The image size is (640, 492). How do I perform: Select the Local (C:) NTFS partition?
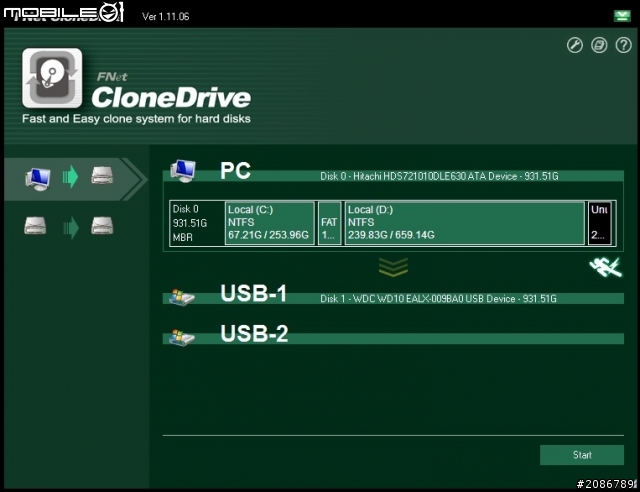(270, 223)
